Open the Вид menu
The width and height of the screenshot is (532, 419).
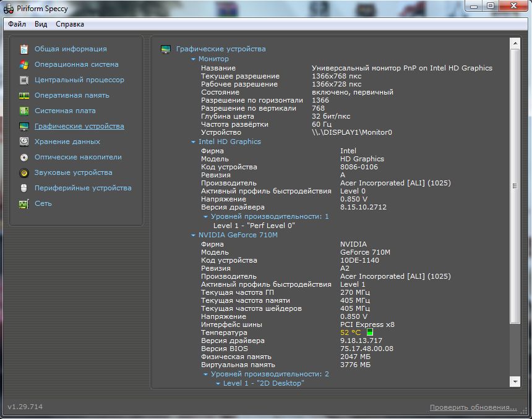[41, 24]
